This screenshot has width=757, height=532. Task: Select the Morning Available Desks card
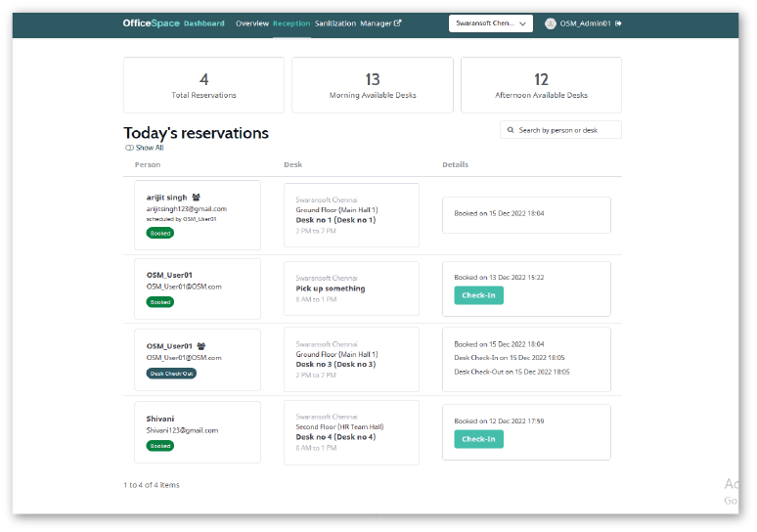[373, 85]
